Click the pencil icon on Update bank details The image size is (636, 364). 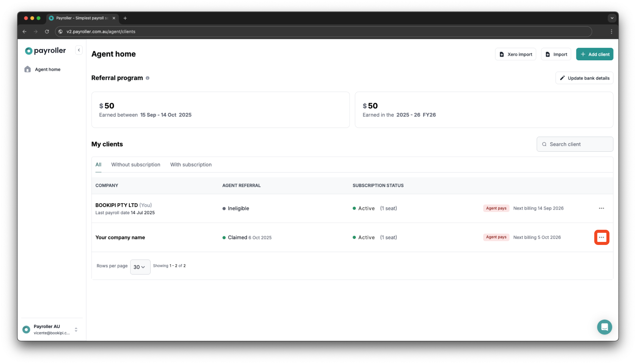563,78
